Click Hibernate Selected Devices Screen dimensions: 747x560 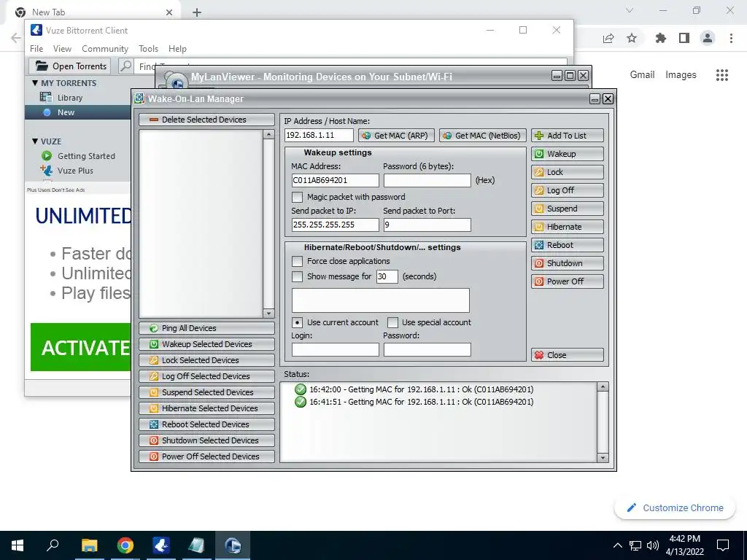[x=206, y=408]
